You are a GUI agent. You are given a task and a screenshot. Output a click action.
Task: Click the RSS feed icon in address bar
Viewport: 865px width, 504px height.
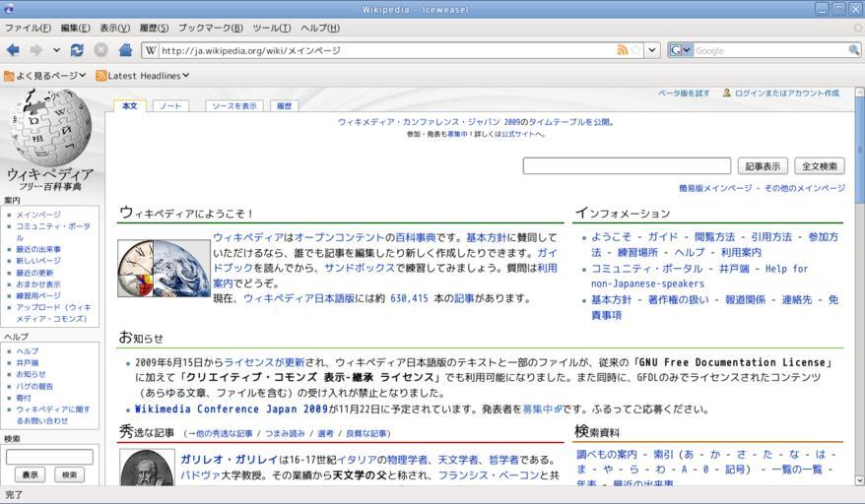[622, 50]
